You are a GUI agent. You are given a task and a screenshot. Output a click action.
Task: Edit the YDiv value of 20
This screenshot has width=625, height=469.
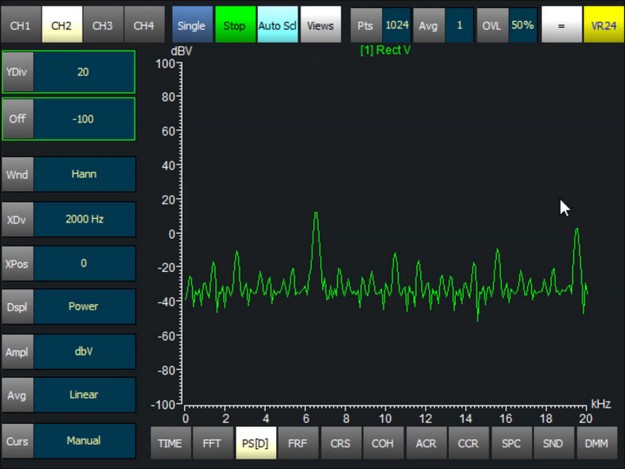click(x=84, y=72)
